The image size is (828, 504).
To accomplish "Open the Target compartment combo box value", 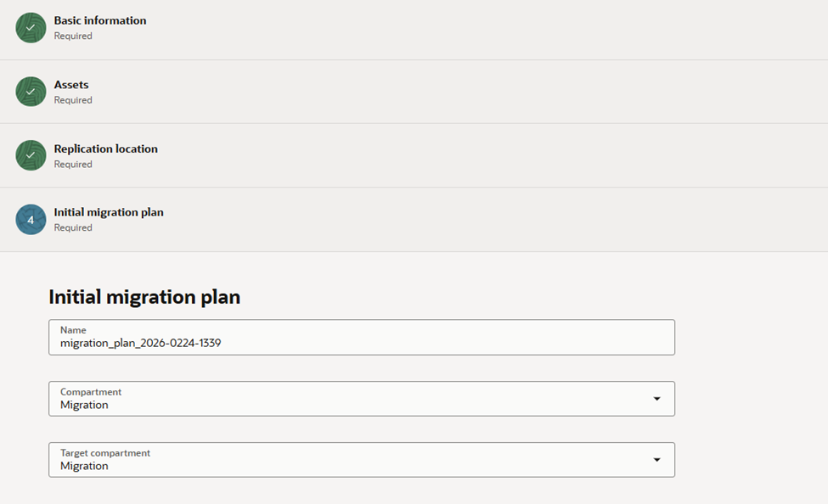I will [340, 466].
